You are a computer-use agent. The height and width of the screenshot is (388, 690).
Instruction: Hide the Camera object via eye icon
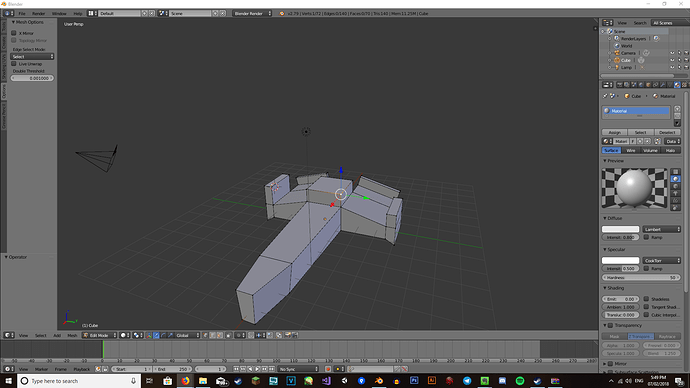672,53
